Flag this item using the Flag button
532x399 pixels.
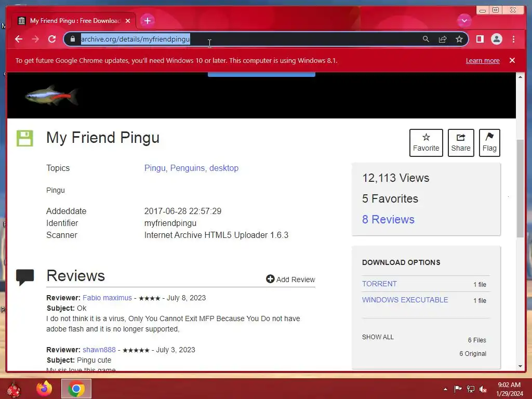coord(489,143)
